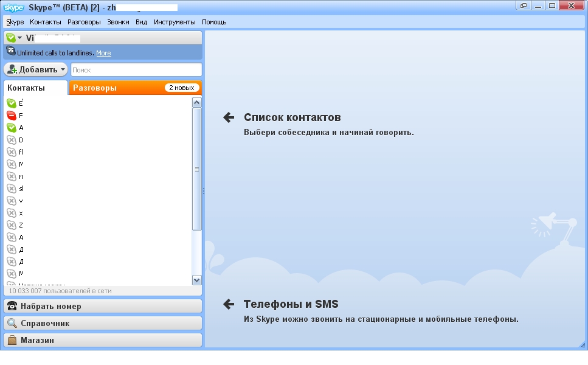This screenshot has height=365, width=588.
Task: Click the 'Unlimited calls to landlines.' text
Action: [x=55, y=53]
